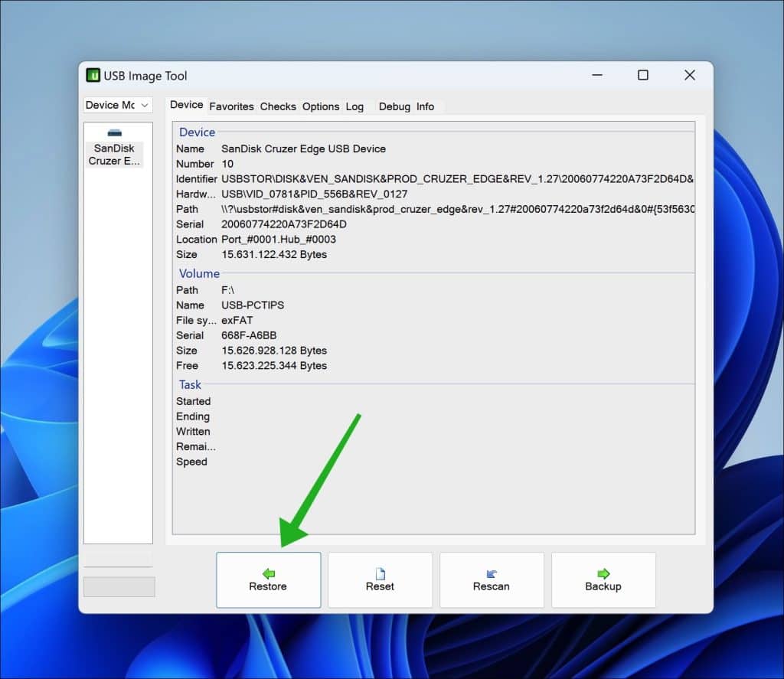
Task: Click device name 'SanDisk Cruzer Edge USB Device'
Action: coord(303,149)
